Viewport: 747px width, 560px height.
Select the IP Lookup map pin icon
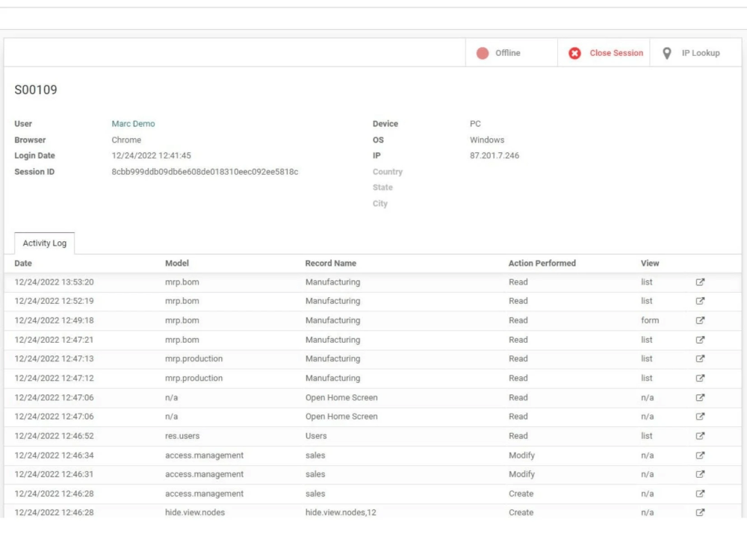[x=667, y=53]
